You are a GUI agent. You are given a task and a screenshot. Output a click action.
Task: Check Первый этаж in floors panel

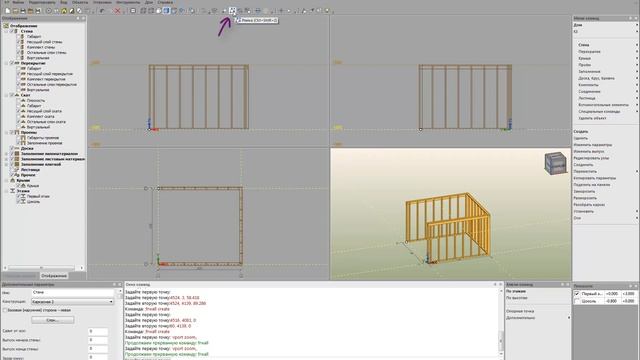coord(577,293)
